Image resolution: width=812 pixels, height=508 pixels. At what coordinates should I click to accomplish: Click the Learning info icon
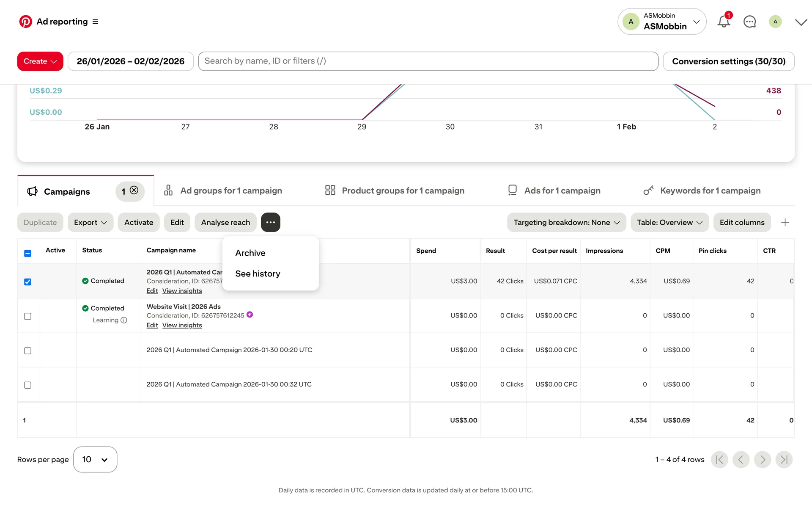(124, 320)
